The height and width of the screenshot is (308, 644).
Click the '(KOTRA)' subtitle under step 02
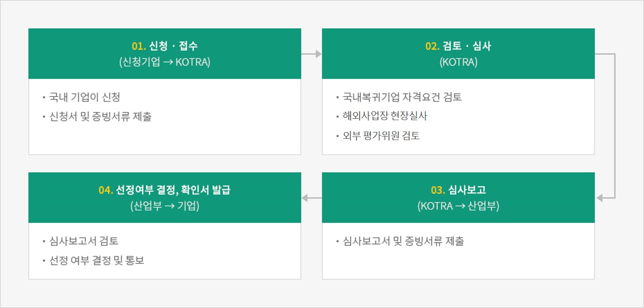click(458, 62)
